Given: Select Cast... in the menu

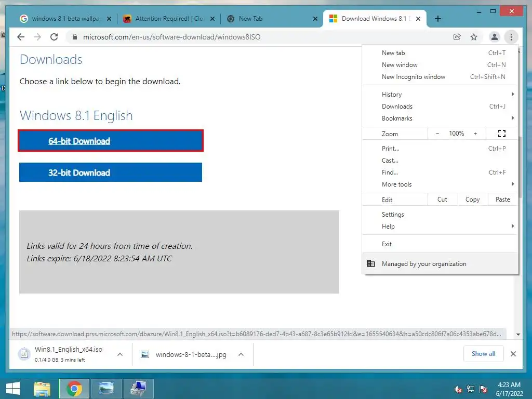Looking at the screenshot, I should 440,160.
